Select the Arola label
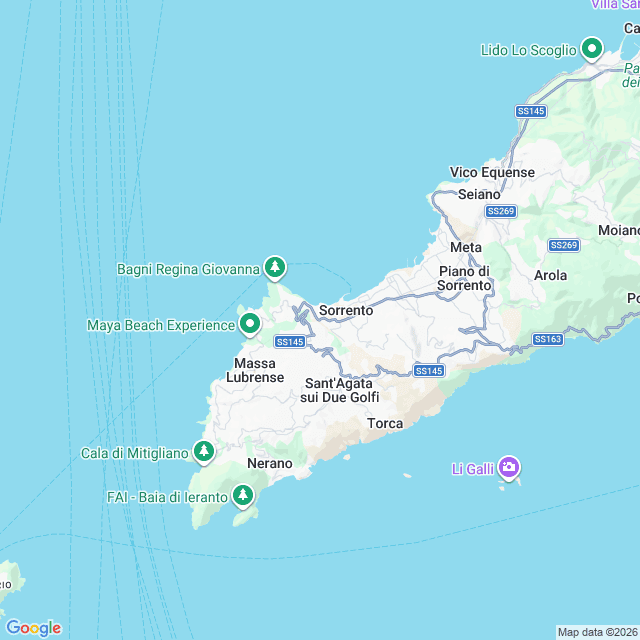This screenshot has width=640, height=640. (550, 276)
